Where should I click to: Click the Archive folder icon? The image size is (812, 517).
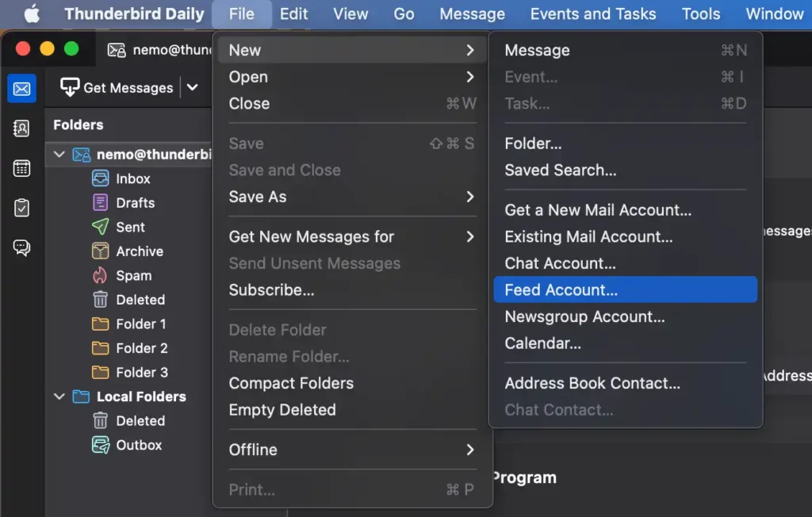[x=101, y=251]
